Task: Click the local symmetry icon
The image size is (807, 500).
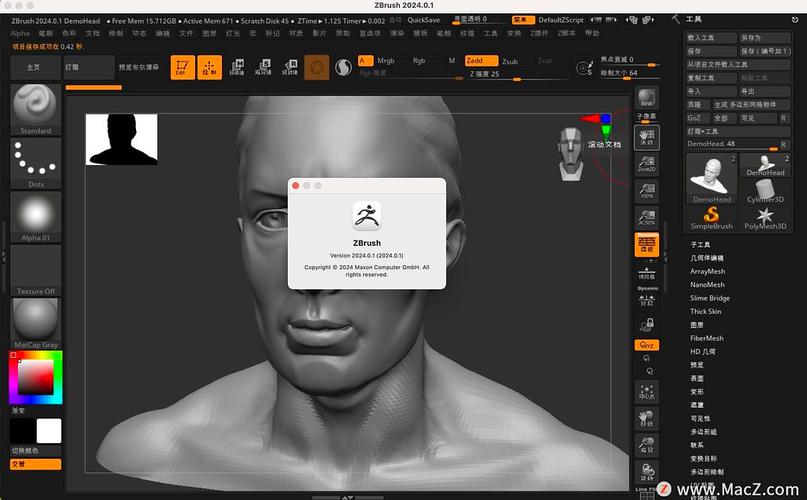Action: click(x=646, y=300)
